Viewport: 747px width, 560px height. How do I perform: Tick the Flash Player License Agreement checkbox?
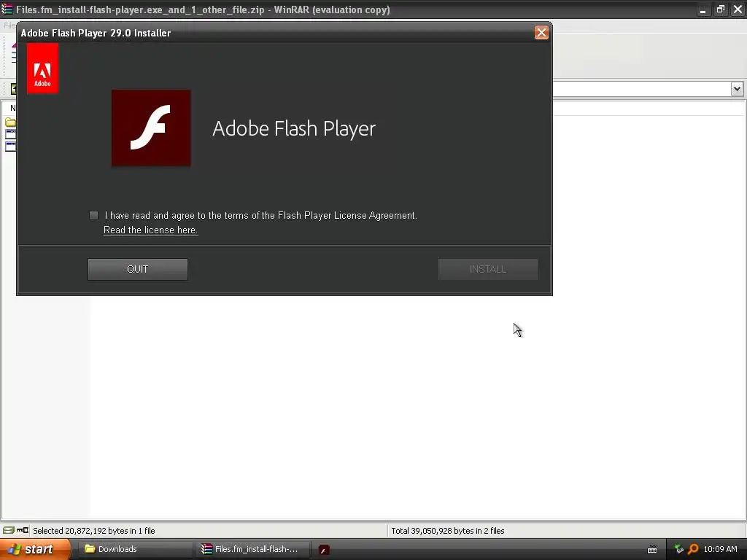pyautogui.click(x=94, y=216)
